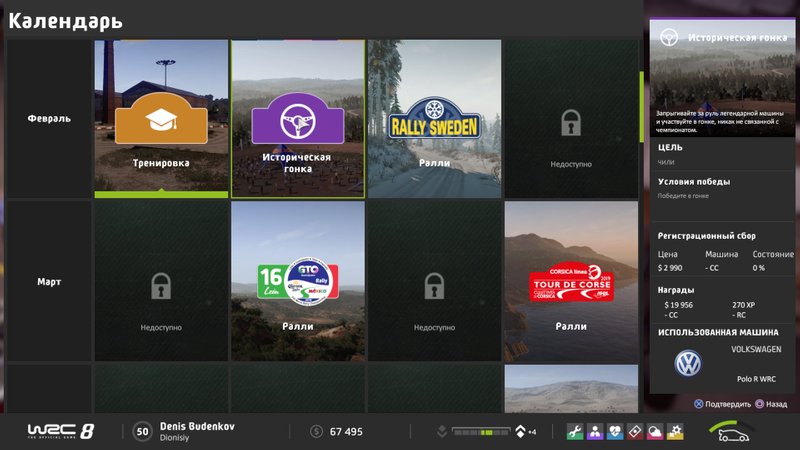This screenshot has width=800, height=450.
Task: Click the player name Denis Budenkov
Action: click(x=197, y=427)
